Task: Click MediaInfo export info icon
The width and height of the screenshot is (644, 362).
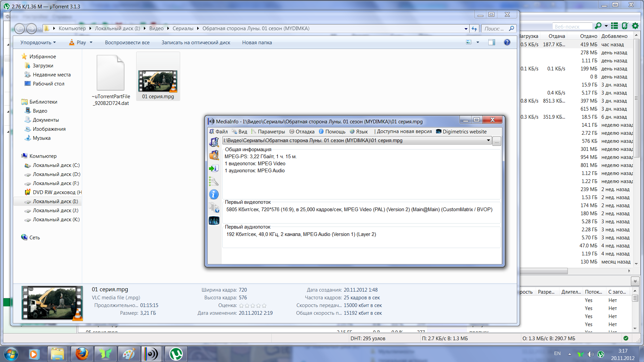Action: tap(214, 168)
